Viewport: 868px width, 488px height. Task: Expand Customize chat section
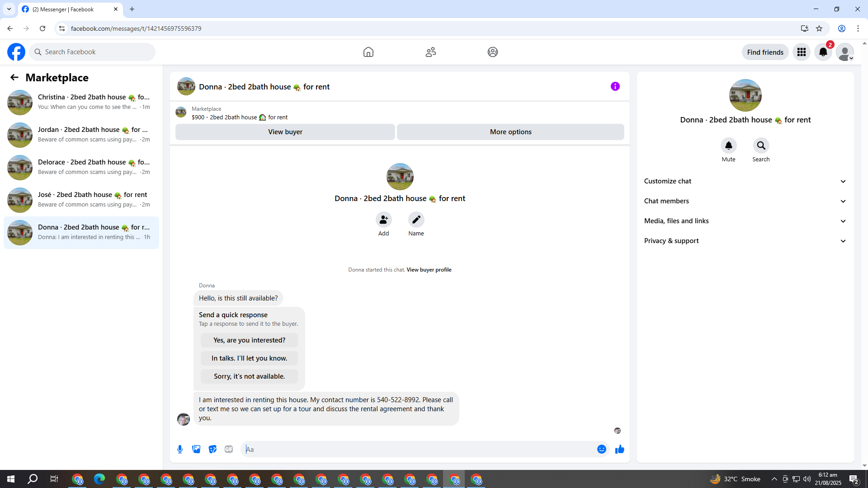coord(745,181)
